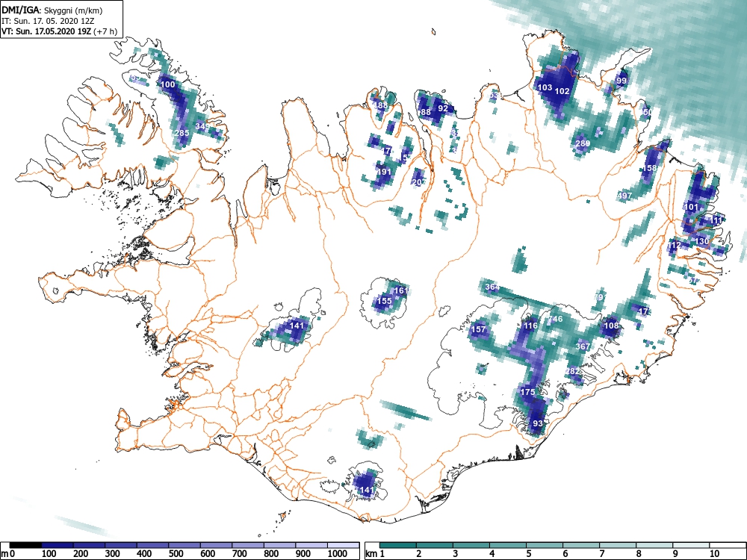
Task: Click the visibility value '175' on southern Vatnajökull
Action: [x=527, y=392]
